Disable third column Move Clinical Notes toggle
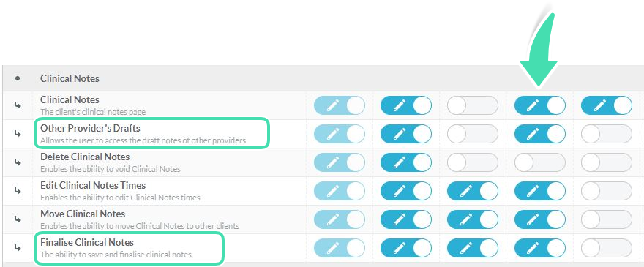Screen dimensions: 644x267 tap(473, 219)
